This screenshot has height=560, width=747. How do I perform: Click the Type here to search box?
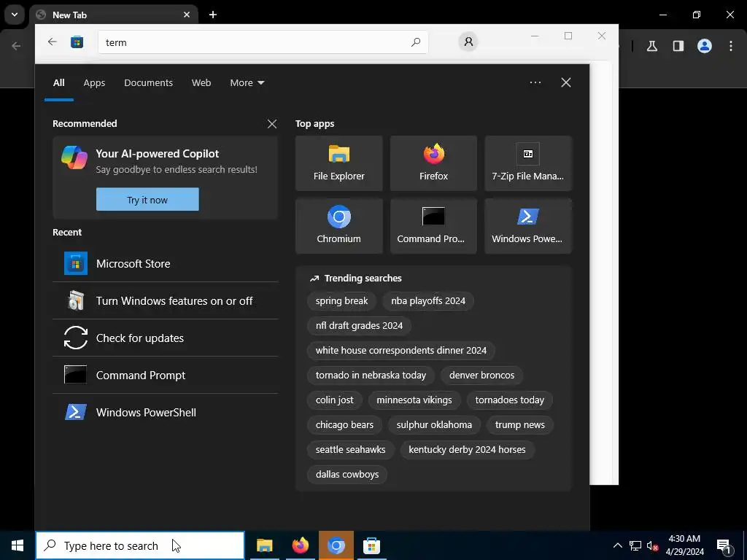[x=140, y=545]
